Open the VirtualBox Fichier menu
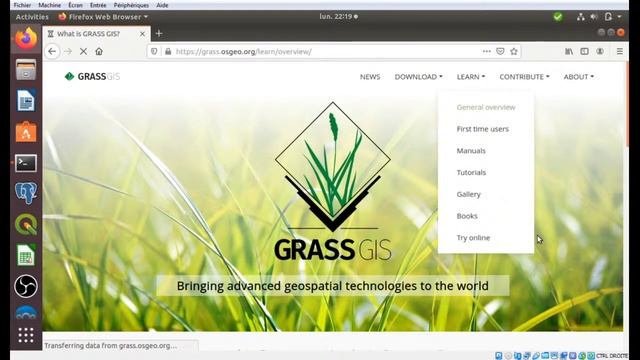 coord(22,5)
